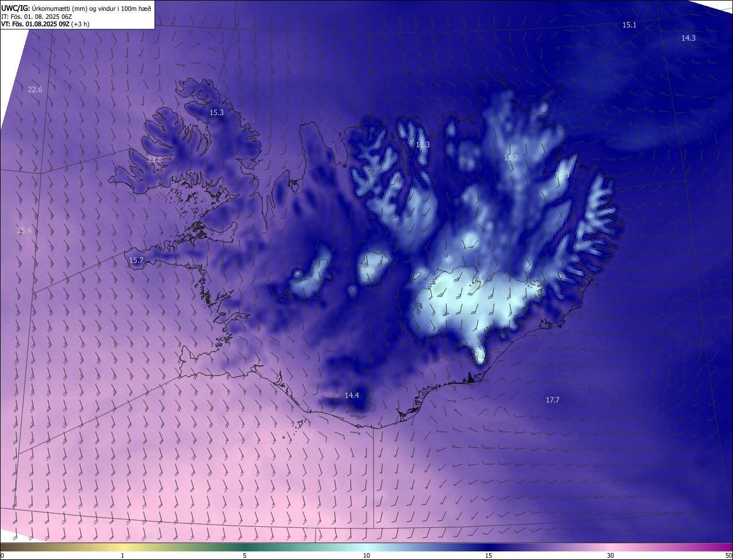Click the 14.3 value label

click(688, 38)
